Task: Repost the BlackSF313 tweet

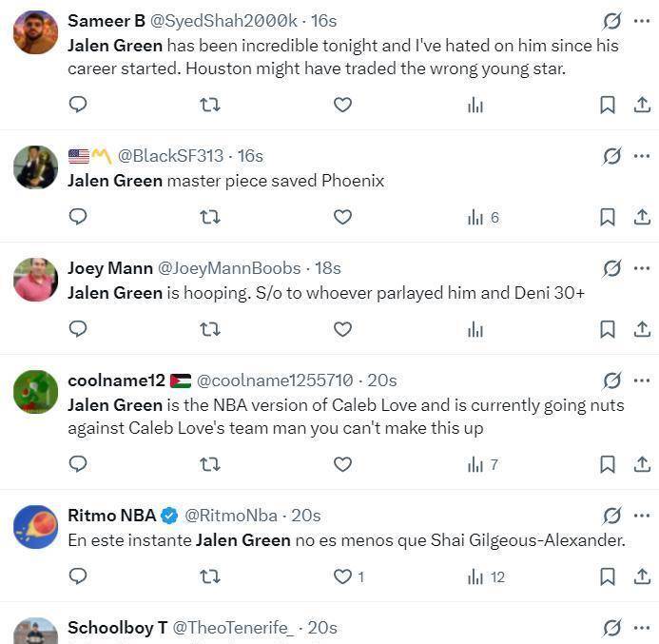Action: (209, 217)
